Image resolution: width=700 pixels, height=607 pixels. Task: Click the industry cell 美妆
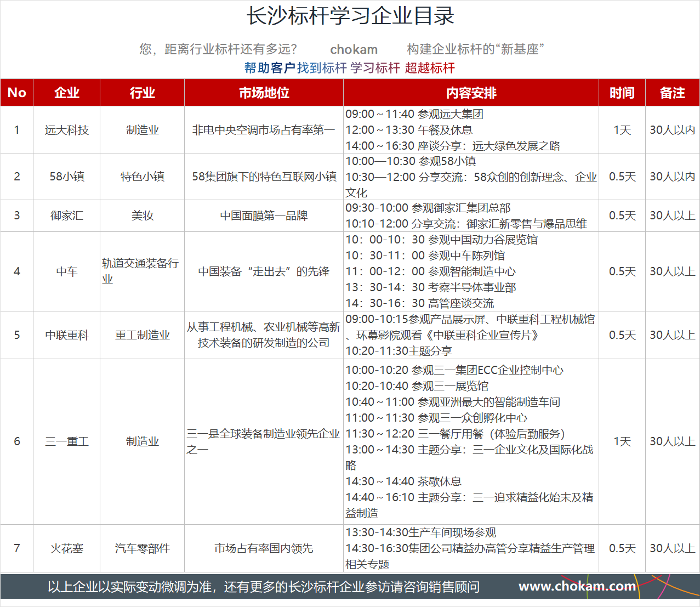143,215
